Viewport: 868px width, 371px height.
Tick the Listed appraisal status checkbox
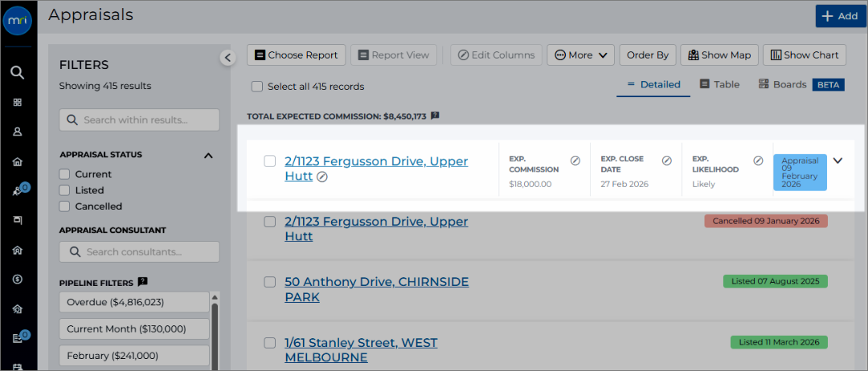[65, 190]
